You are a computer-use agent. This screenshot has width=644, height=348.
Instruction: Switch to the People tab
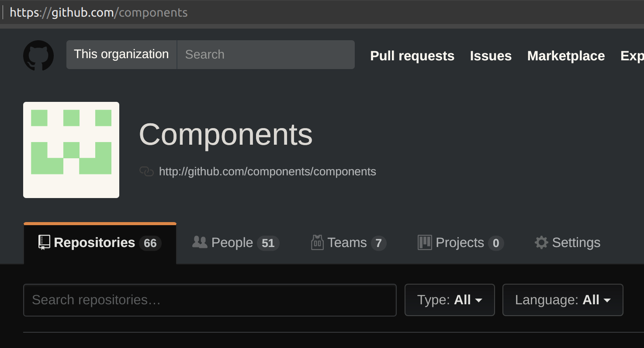[236, 243]
